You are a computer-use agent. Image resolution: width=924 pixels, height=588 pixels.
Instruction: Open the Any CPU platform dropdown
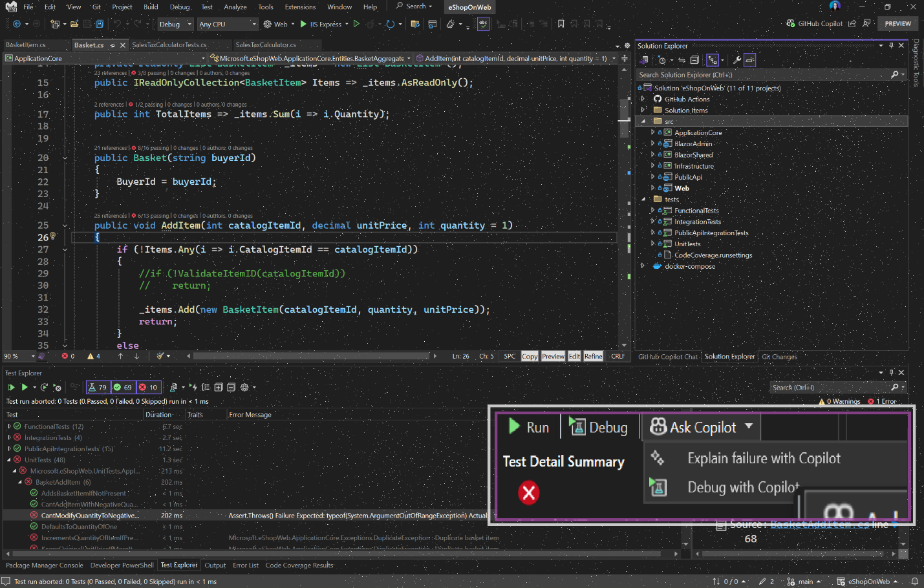pyautogui.click(x=227, y=24)
